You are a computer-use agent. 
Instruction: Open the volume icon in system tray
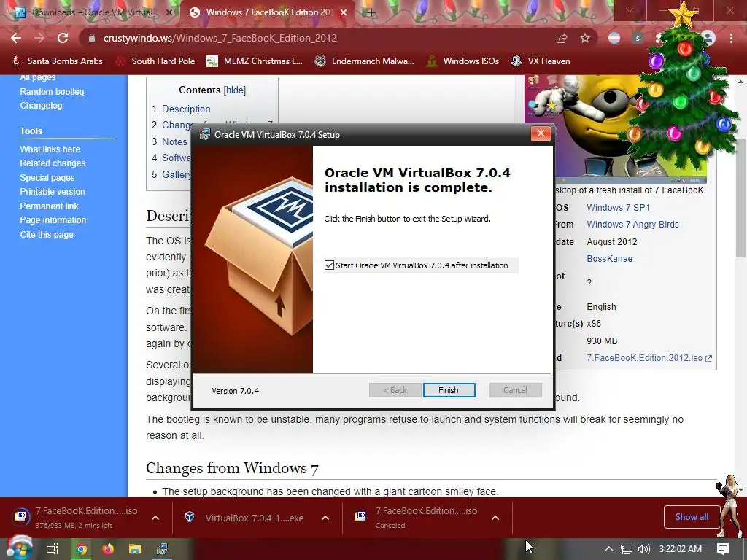[x=643, y=549]
